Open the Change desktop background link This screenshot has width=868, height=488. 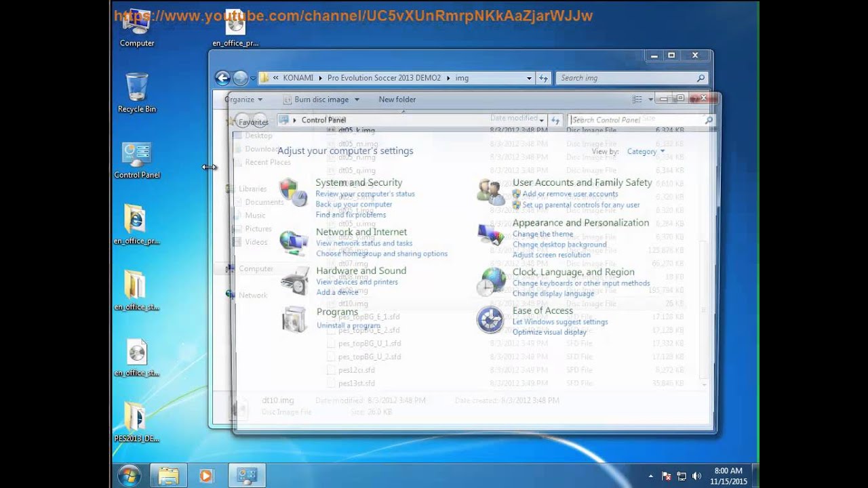tap(559, 245)
